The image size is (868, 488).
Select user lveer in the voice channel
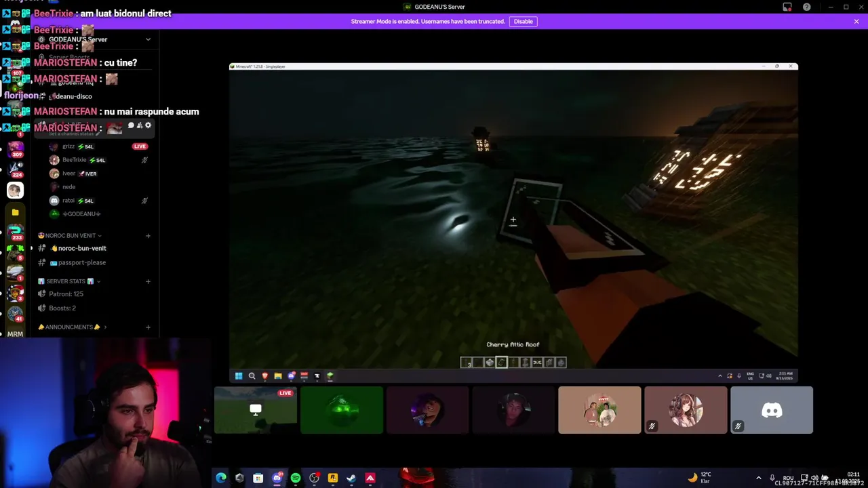(68, 174)
